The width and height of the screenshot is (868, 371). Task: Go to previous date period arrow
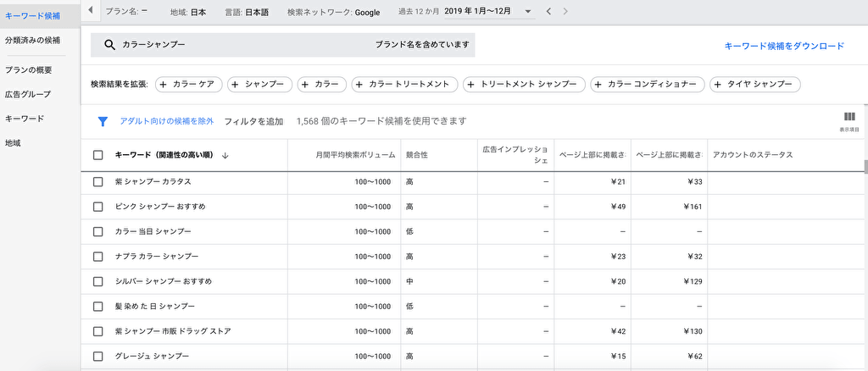pyautogui.click(x=548, y=11)
